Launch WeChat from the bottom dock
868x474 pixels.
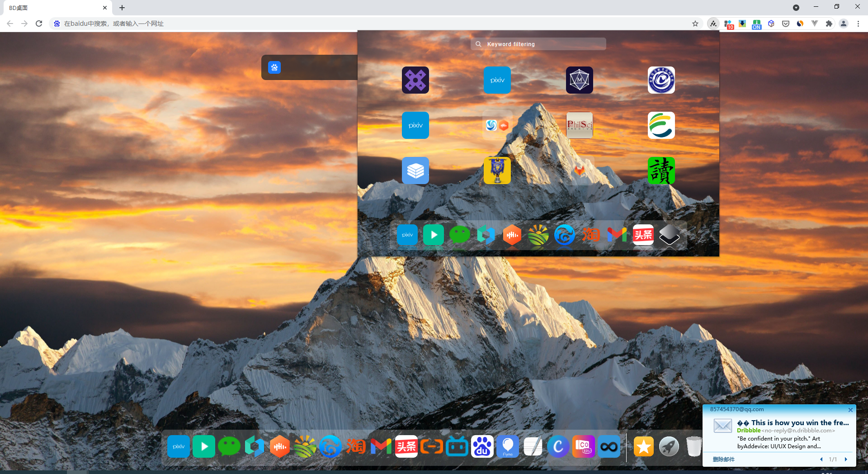(x=229, y=446)
